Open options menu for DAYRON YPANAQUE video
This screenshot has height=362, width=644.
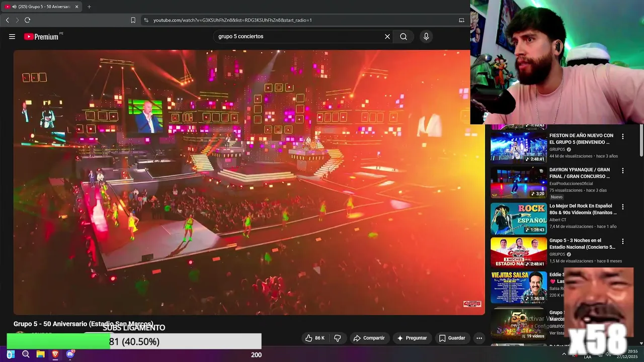click(623, 170)
